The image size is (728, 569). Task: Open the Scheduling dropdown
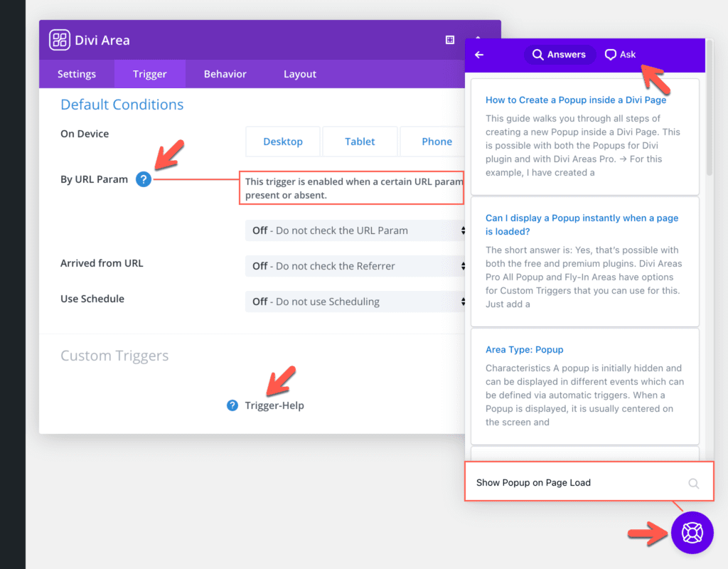click(355, 302)
